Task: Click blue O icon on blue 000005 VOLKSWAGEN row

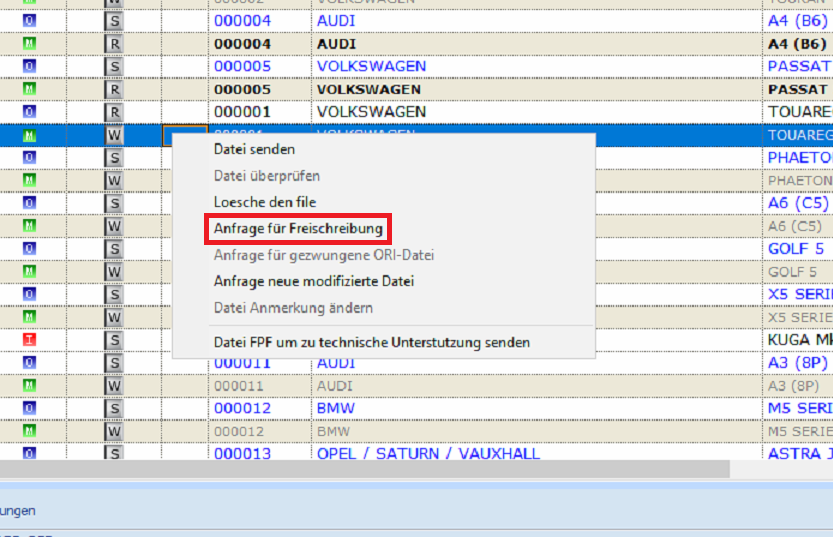Action: coord(29,66)
